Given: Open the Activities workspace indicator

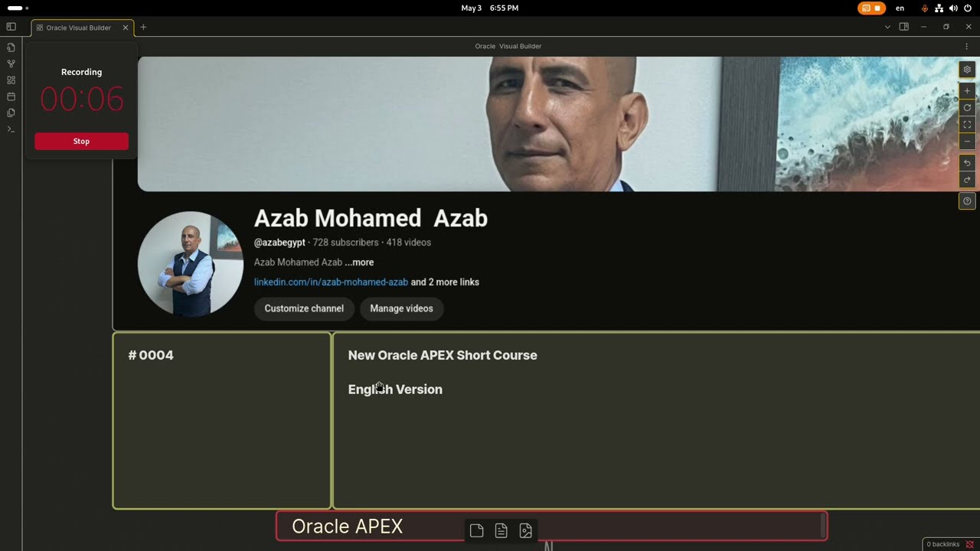Looking at the screenshot, I should pos(18,8).
